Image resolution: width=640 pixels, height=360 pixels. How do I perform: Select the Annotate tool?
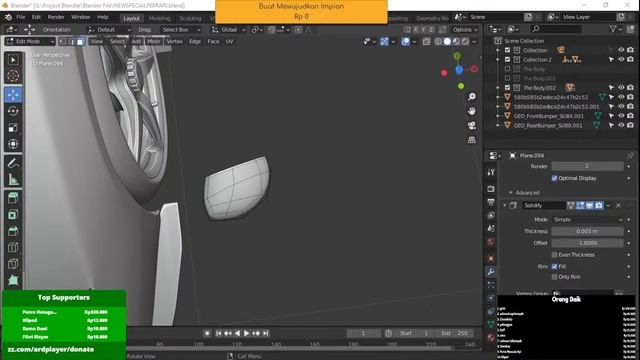13,163
